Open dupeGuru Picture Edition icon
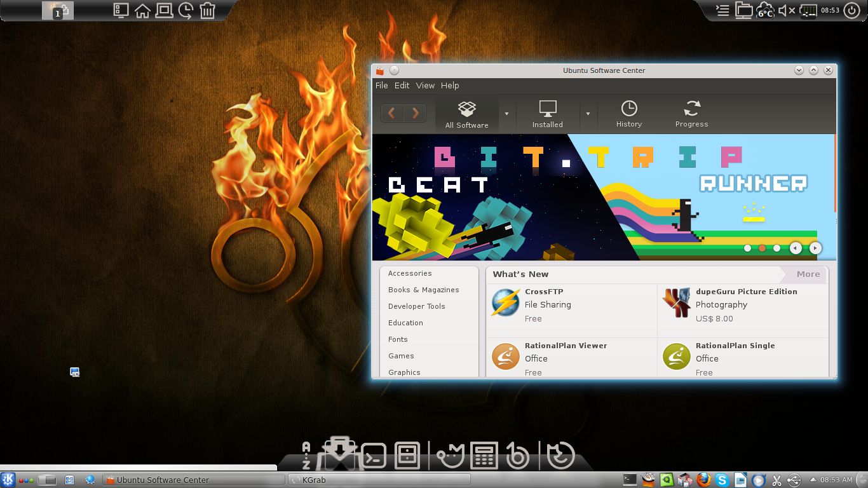The width and height of the screenshot is (868, 488). [676, 303]
